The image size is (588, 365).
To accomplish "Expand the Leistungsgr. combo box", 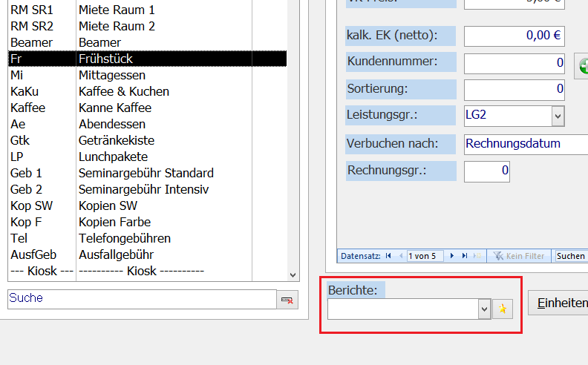I will pos(558,116).
